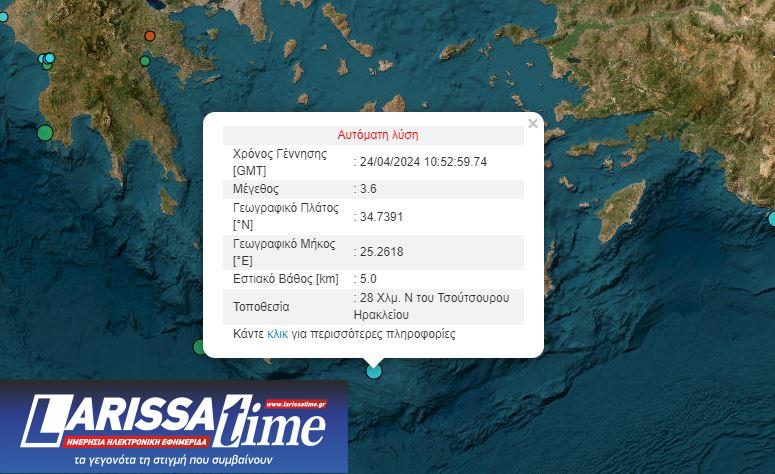775x474 pixels.
Task: Select the orange earthquake marker
Action: point(150,36)
